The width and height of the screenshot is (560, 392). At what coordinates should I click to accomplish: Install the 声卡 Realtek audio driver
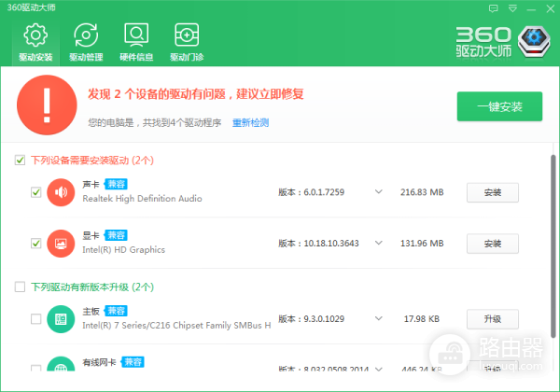pos(493,193)
